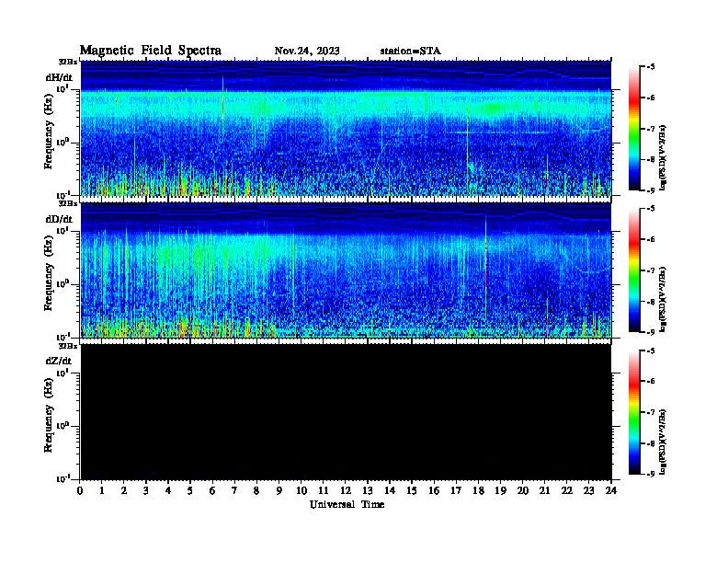Click the dD/dt spectrogram plot
The image size is (728, 563).
[x=346, y=270]
